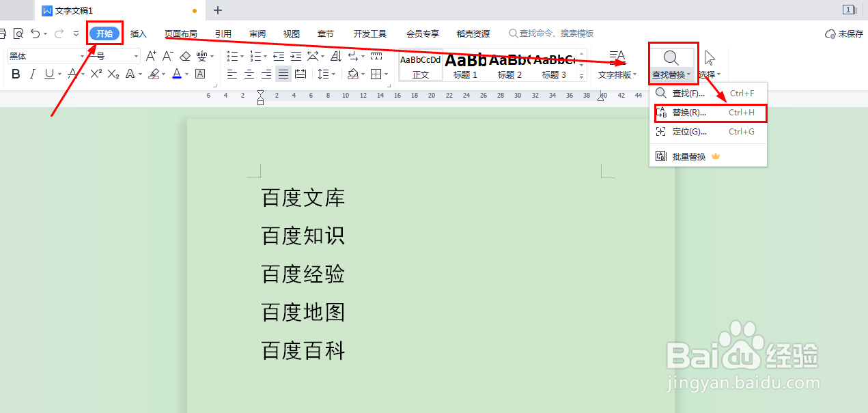This screenshot has width=868, height=413.
Task: Click the increase font size icon
Action: (x=152, y=56)
